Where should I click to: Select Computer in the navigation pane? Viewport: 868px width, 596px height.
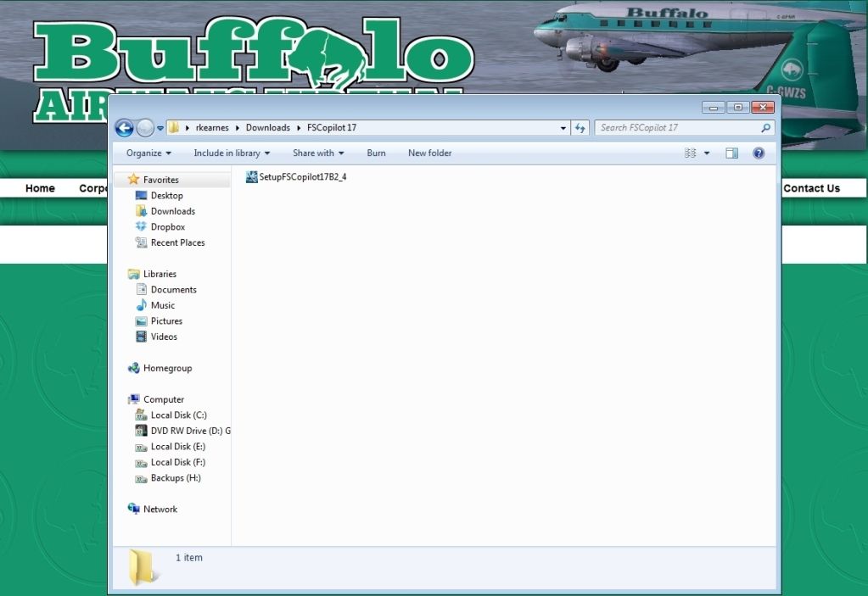point(164,399)
